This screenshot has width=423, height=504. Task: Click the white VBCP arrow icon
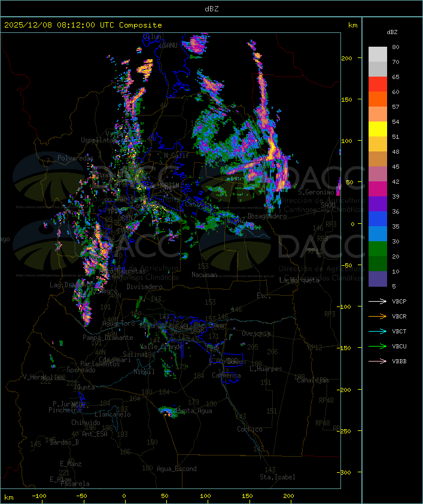tap(378, 301)
